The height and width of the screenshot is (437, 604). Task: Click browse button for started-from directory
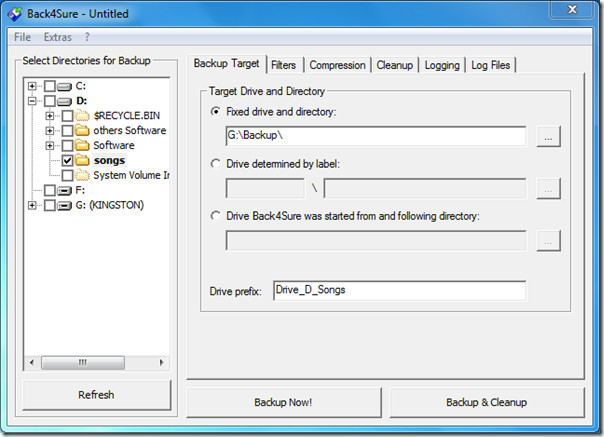548,241
